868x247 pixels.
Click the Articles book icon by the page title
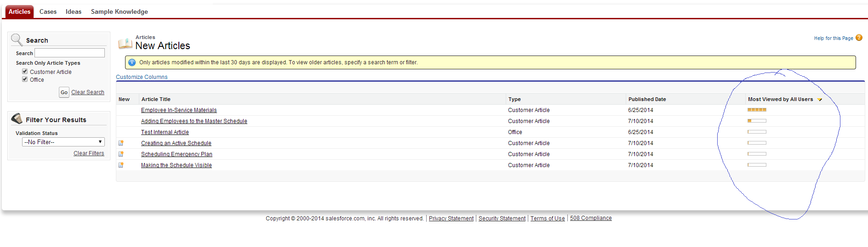click(125, 44)
